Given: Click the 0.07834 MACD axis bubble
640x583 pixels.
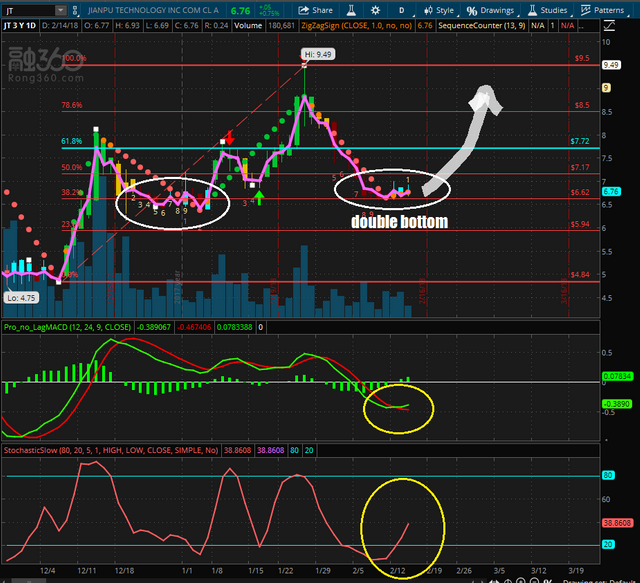Looking at the screenshot, I should tap(617, 376).
